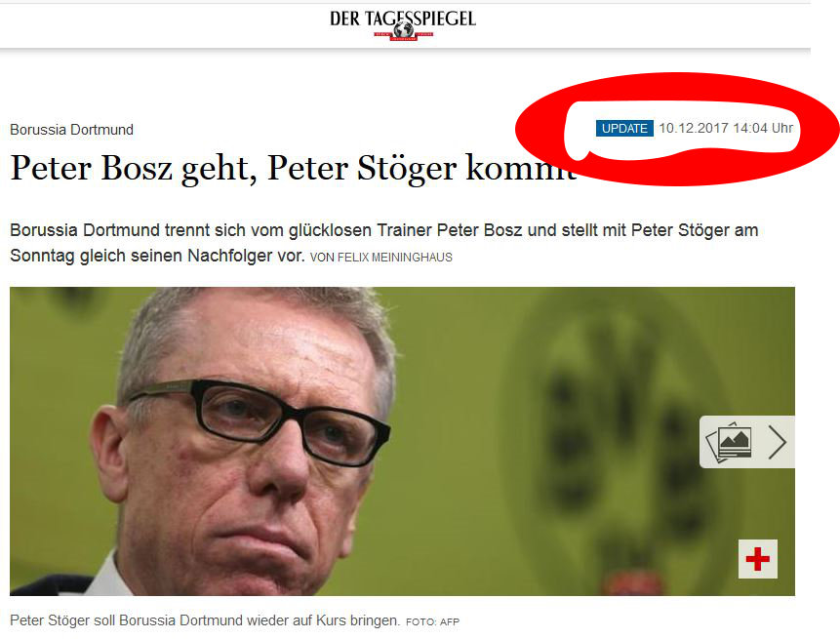
Task: Click the headline words "Peter Bosz geht"
Action: coord(130,169)
